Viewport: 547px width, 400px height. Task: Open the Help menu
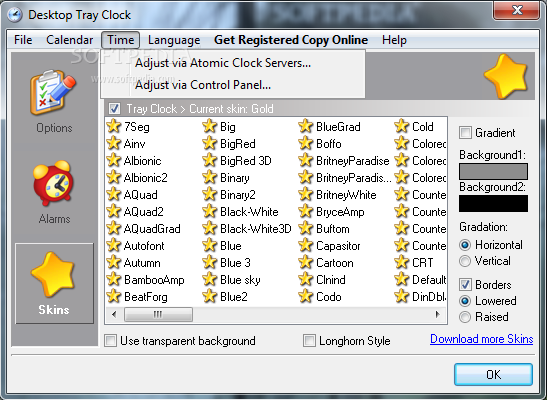click(x=394, y=40)
